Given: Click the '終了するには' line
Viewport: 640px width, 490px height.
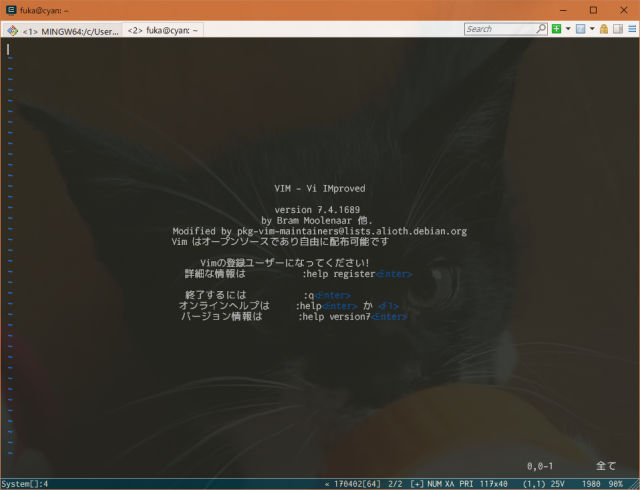Looking at the screenshot, I should click(x=216, y=295).
